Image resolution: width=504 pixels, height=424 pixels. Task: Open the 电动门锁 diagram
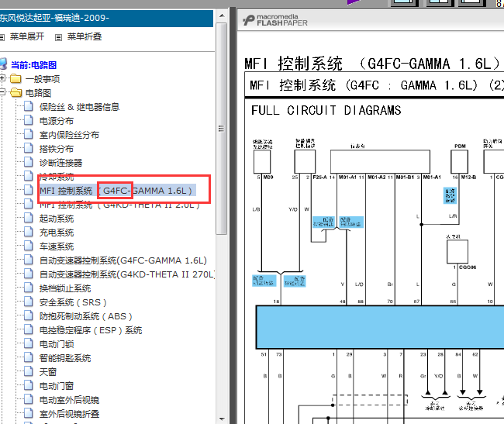click(57, 344)
